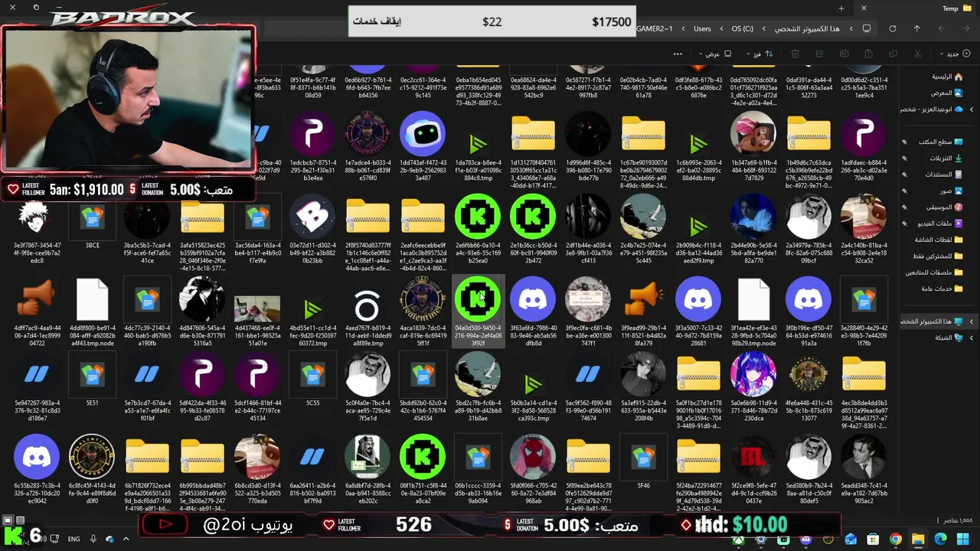Click the Delete trash icon
980x551 pixels.
pyautogui.click(x=795, y=54)
